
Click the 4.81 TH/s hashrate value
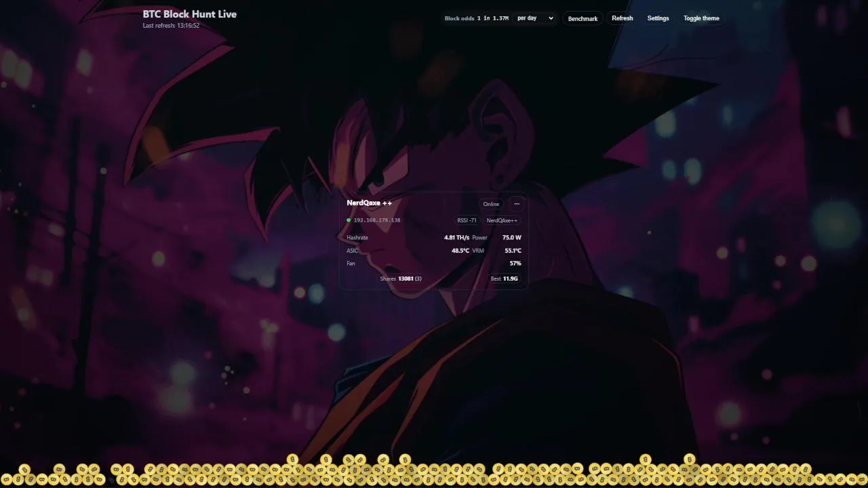pos(456,238)
